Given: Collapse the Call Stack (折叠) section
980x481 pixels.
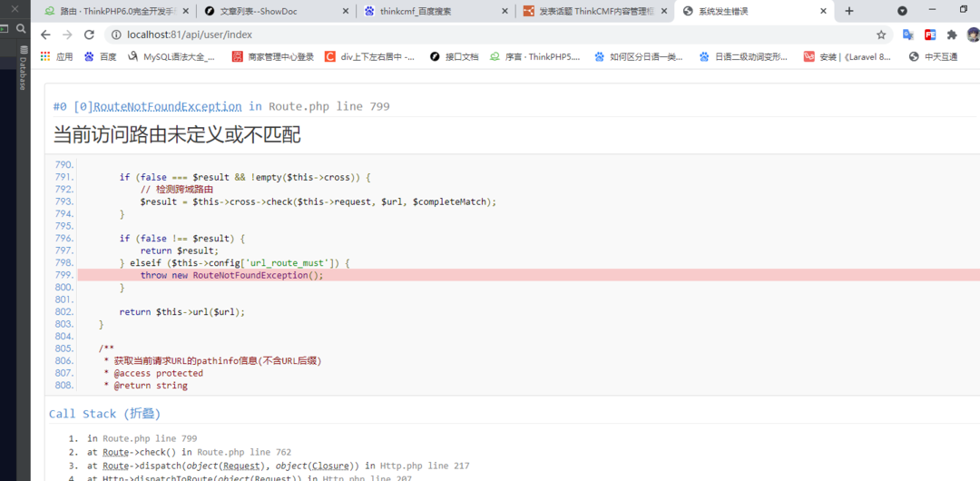Looking at the screenshot, I should tap(105, 414).
